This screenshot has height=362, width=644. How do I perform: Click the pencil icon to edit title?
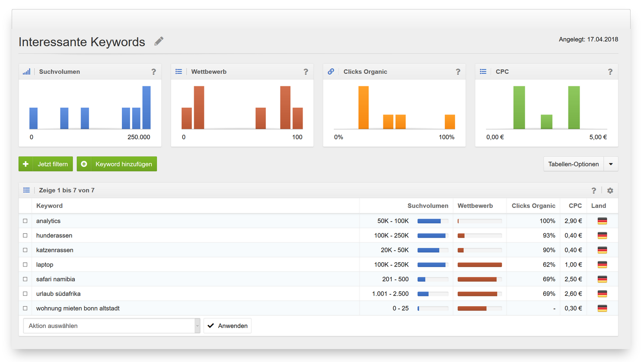coord(159,41)
